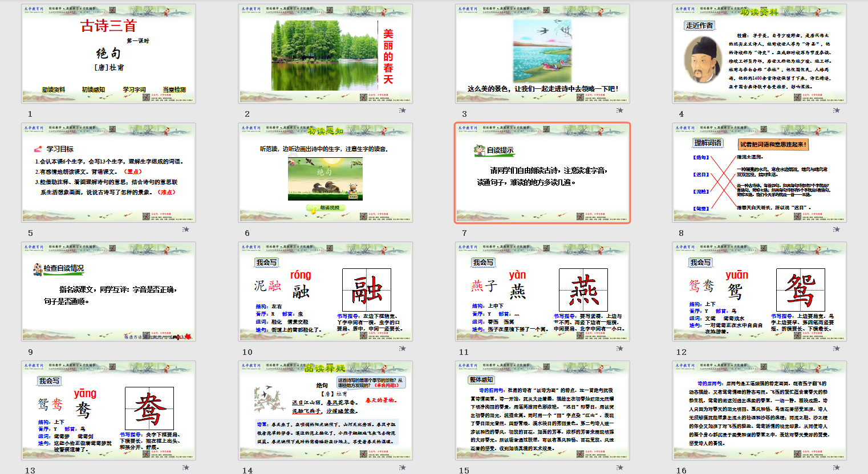Click animation star icon under slide 12
This screenshot has width=868, height=474.
[837, 349]
